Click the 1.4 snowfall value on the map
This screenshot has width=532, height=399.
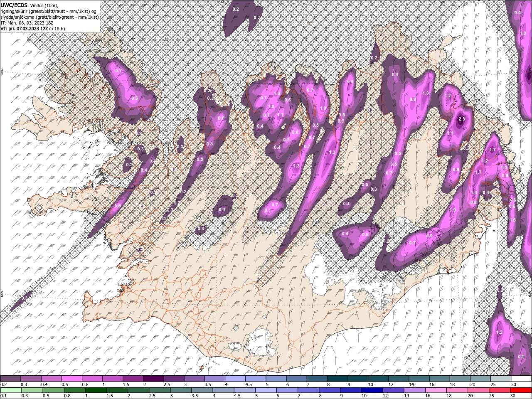pyautogui.click(x=474, y=192)
